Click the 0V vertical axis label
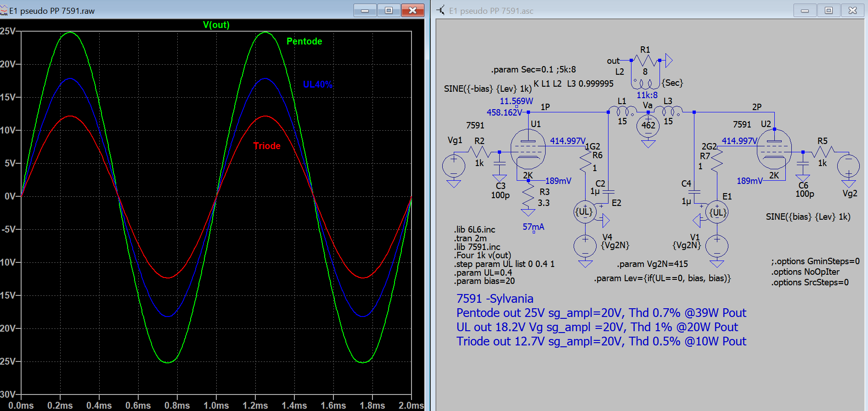Image resolution: width=868 pixels, height=411 pixels. click(x=10, y=196)
